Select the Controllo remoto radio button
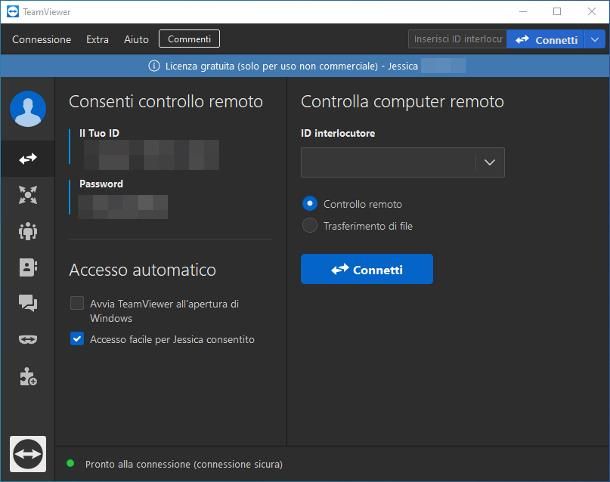 310,203
